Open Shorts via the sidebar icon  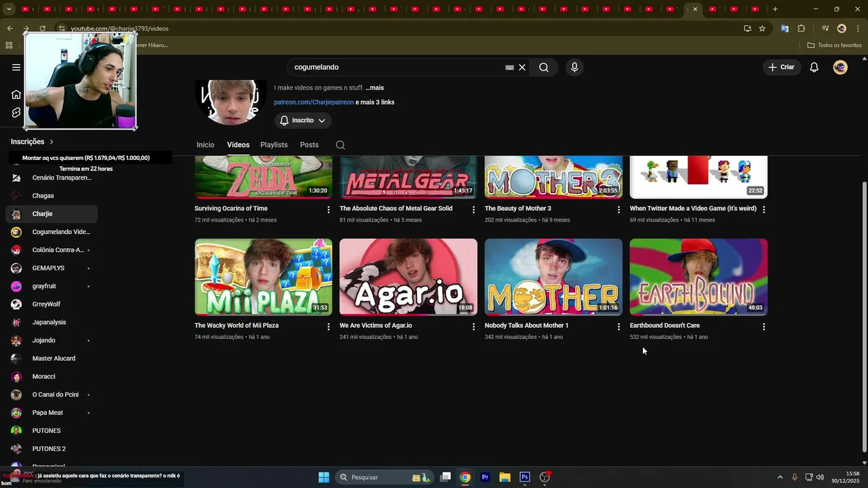16,113
